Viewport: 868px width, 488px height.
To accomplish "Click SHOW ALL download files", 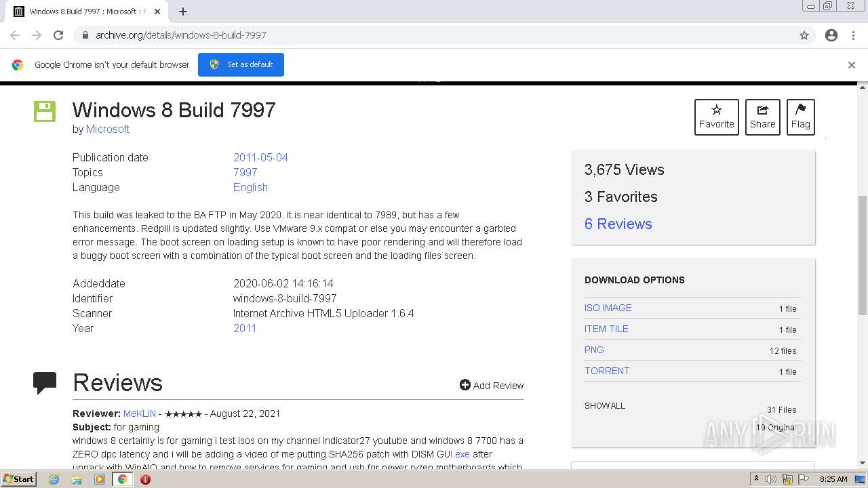I will pyautogui.click(x=605, y=405).
